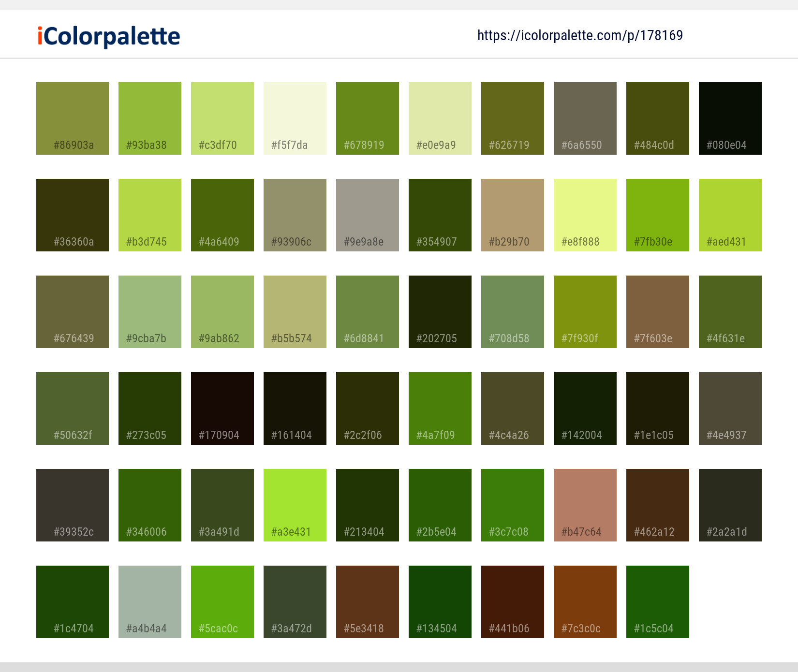798x672 pixels.
Task: Click the #462a12 swatch
Action: 658,505
